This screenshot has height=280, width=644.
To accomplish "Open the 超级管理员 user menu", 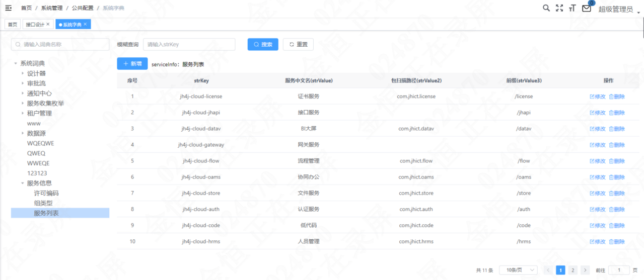I will click(618, 9).
